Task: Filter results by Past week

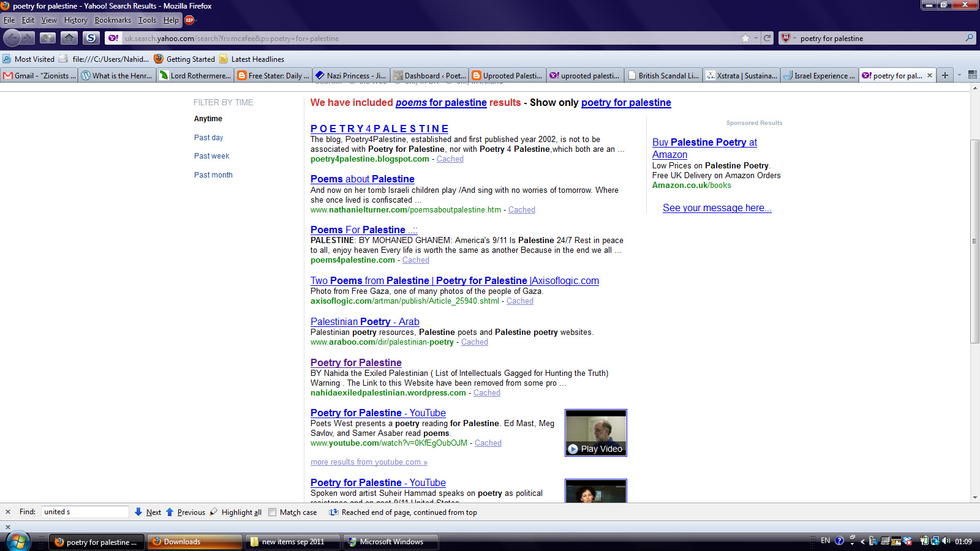Action: (211, 156)
